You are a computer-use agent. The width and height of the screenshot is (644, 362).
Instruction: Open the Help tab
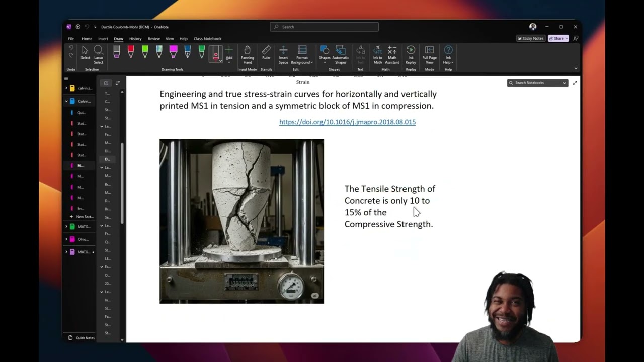(x=183, y=39)
